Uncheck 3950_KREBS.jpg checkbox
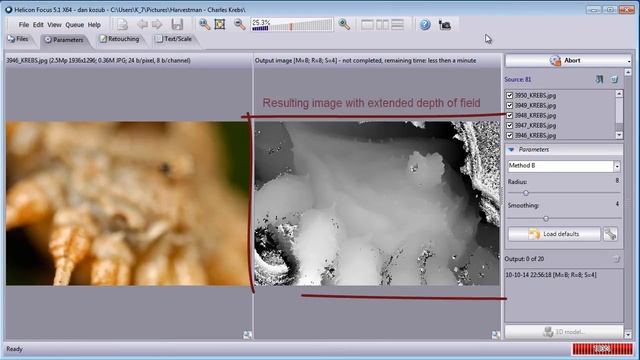 509,95
